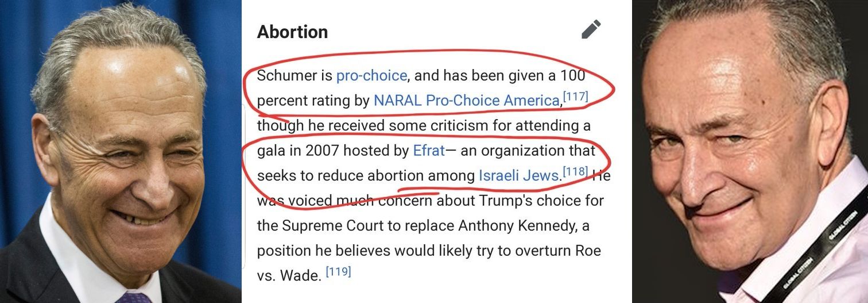This screenshot has height=303, width=868.
Task: Follow the Efrat link
Action: [x=429, y=151]
